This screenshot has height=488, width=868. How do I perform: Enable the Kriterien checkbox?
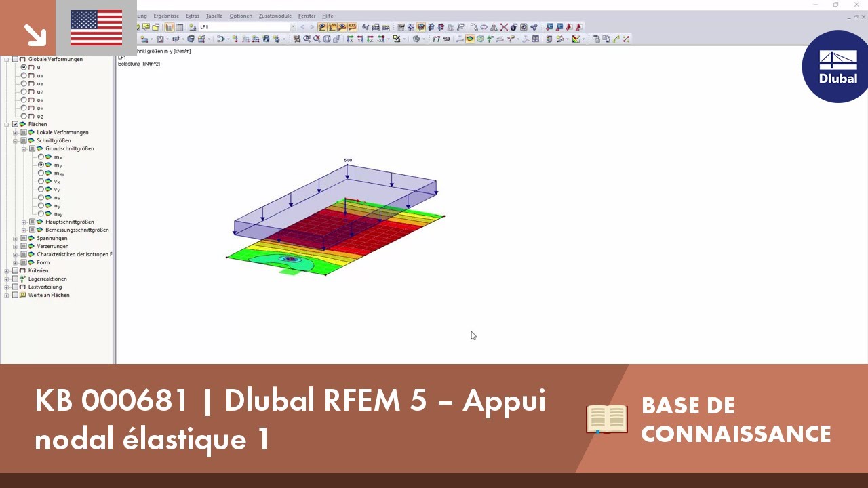(x=15, y=270)
